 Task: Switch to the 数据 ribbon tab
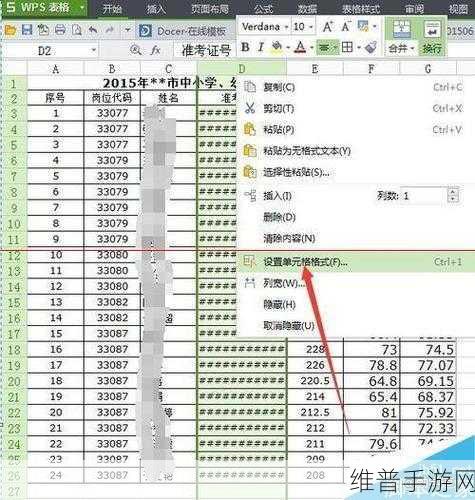click(307, 9)
